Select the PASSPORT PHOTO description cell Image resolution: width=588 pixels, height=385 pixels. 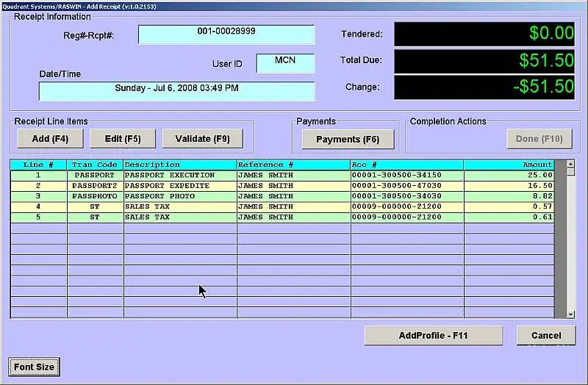pos(180,196)
